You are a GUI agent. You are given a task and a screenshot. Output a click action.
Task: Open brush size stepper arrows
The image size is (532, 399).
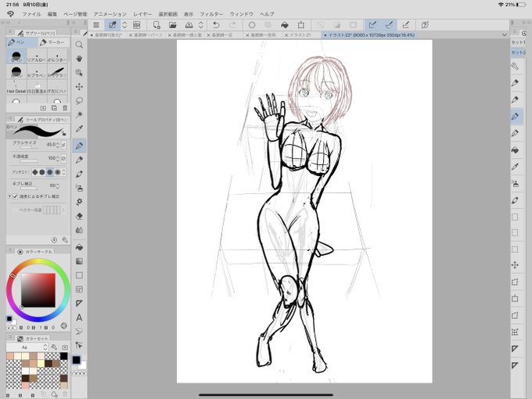point(57,145)
